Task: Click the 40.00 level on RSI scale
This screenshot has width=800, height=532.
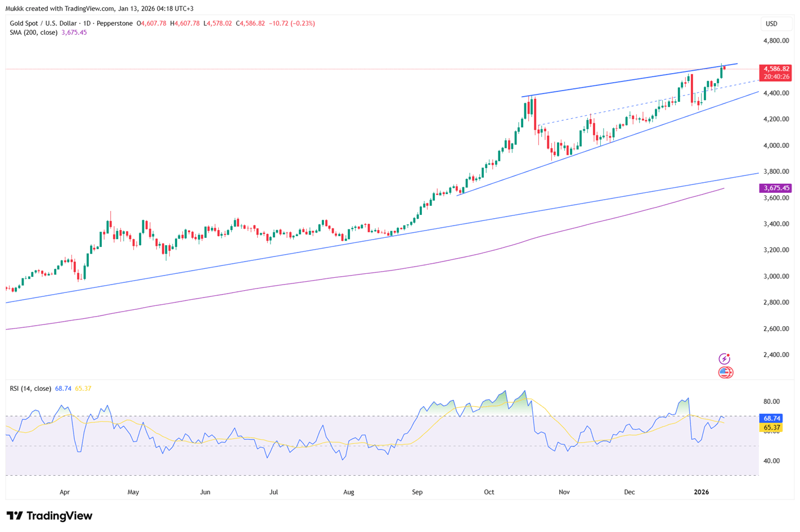Action: tap(771, 461)
